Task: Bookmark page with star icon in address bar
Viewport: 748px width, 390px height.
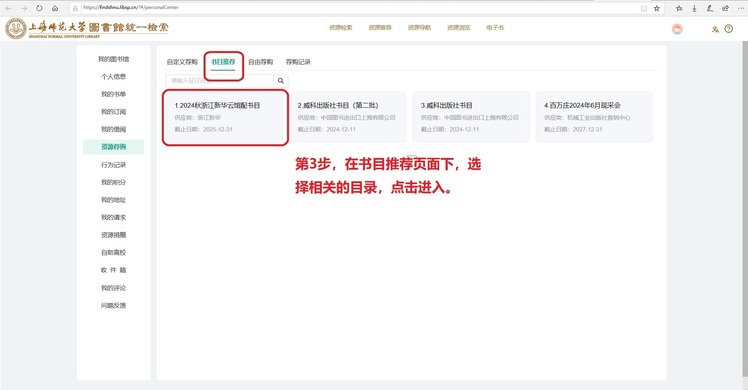Action: click(657, 8)
